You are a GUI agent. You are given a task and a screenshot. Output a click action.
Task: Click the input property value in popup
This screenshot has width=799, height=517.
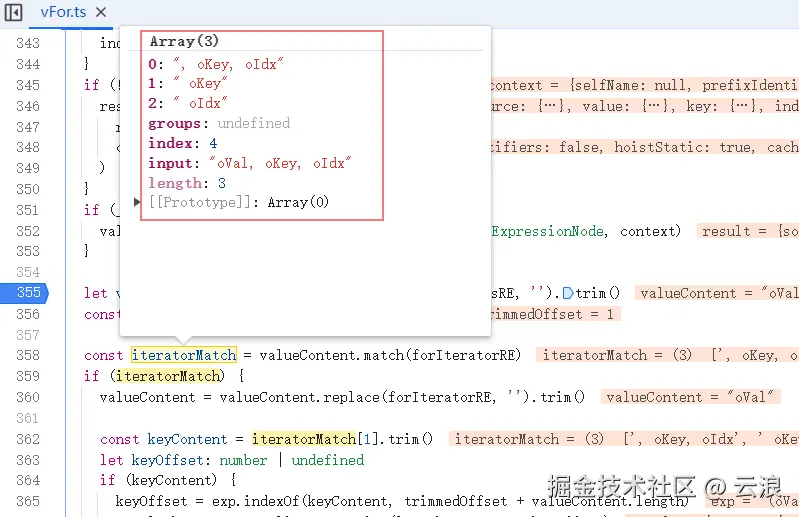click(x=280, y=163)
